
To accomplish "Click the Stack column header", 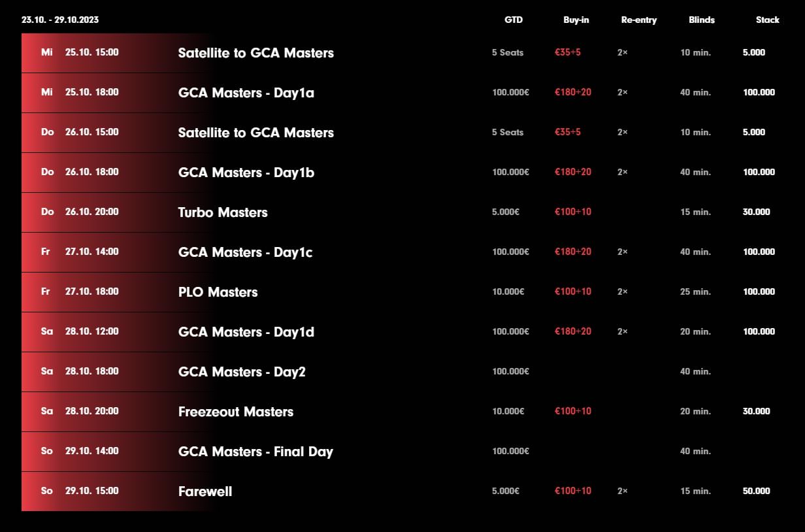I will point(767,20).
